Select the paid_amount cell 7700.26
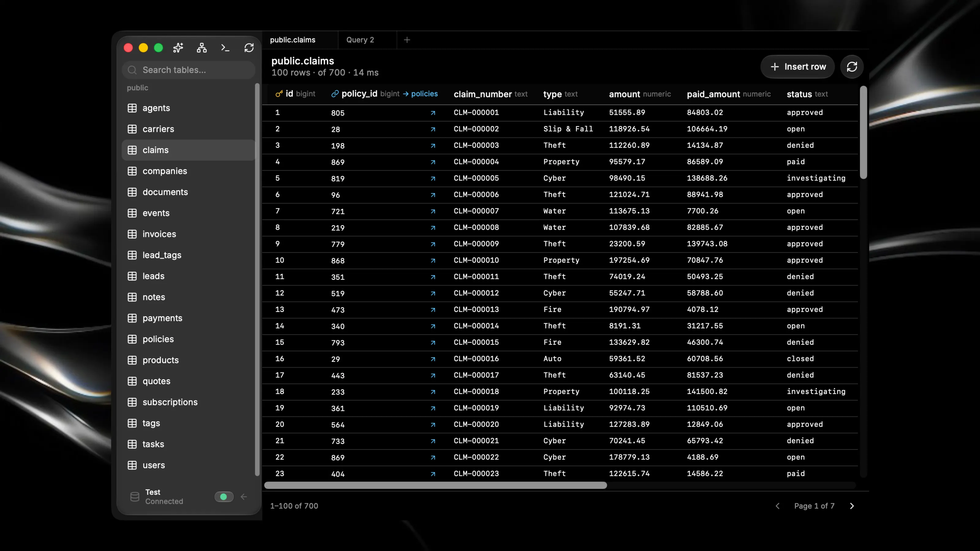Screen dimensions: 980x551 coord(702,211)
